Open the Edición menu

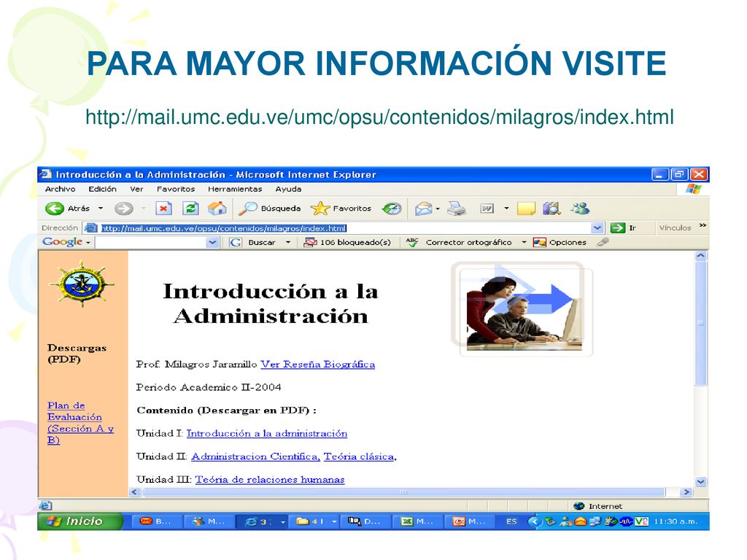point(102,189)
